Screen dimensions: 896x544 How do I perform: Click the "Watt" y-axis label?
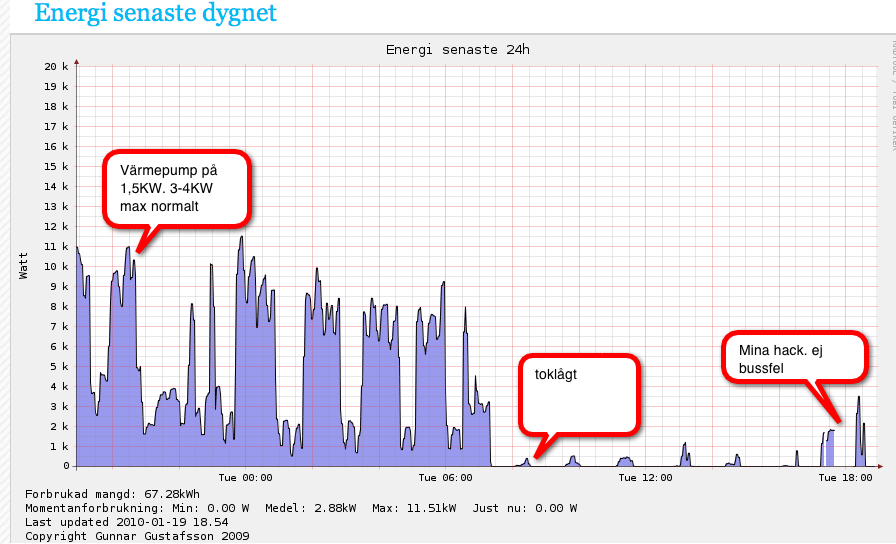click(x=23, y=266)
